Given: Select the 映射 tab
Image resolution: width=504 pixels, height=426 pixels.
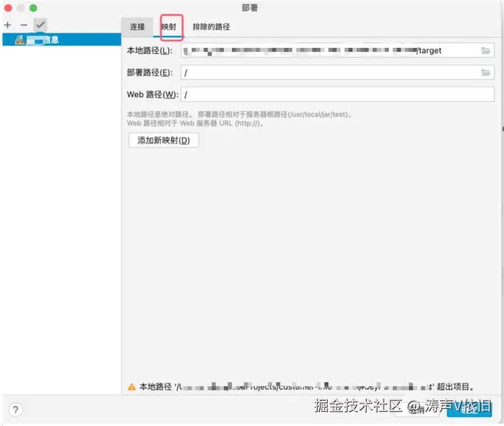Looking at the screenshot, I should point(170,27).
